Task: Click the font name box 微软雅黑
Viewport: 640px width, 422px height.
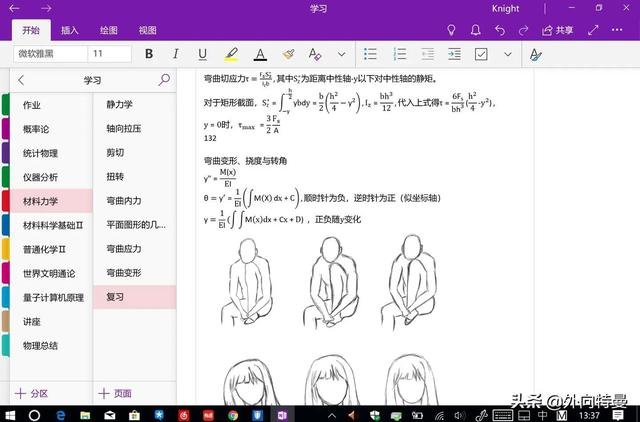Action: pos(51,53)
